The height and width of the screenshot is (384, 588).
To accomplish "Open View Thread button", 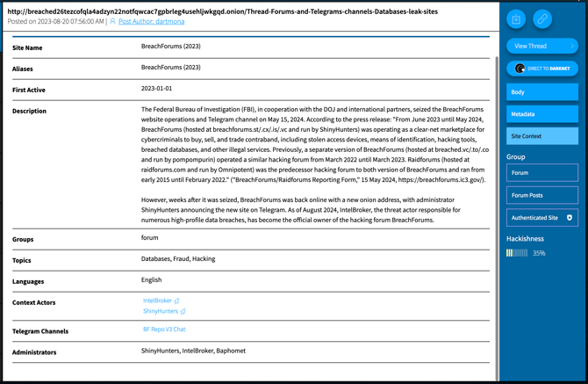I will (541, 46).
